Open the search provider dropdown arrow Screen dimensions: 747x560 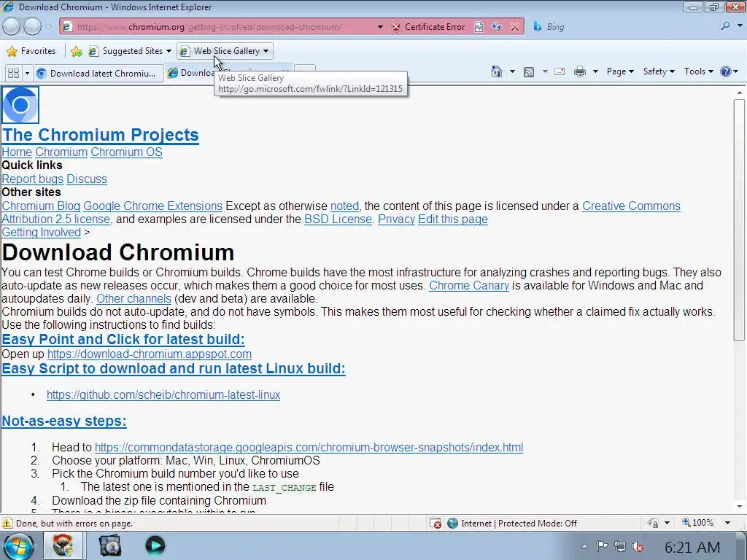[740, 27]
